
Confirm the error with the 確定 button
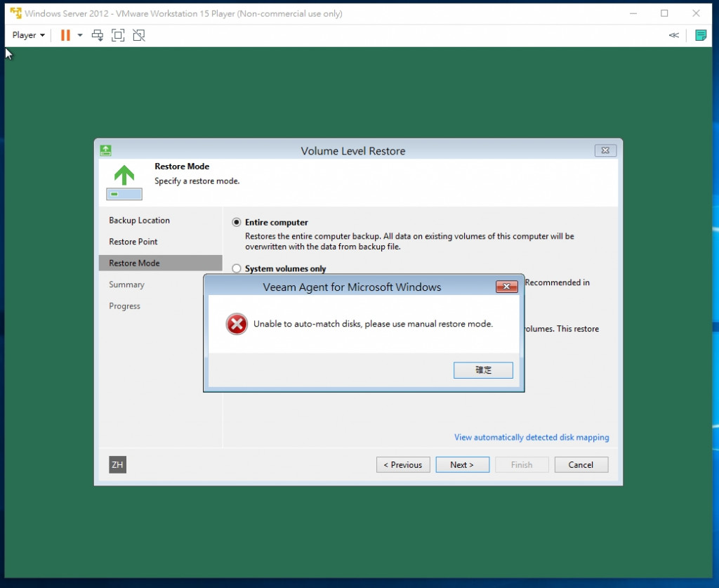tap(483, 370)
